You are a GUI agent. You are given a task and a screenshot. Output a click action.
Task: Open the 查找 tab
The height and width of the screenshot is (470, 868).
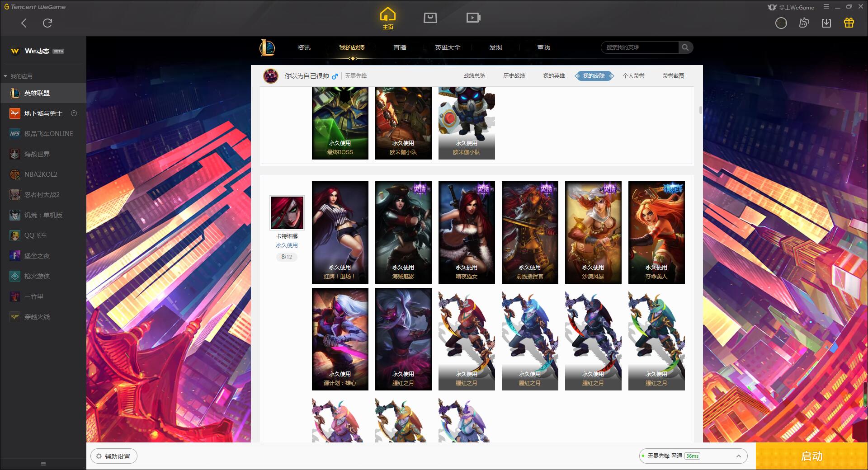[543, 47]
